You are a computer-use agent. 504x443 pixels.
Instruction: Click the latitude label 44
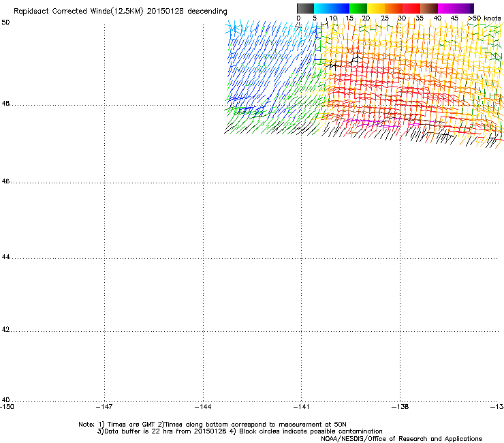pyautogui.click(x=5, y=257)
